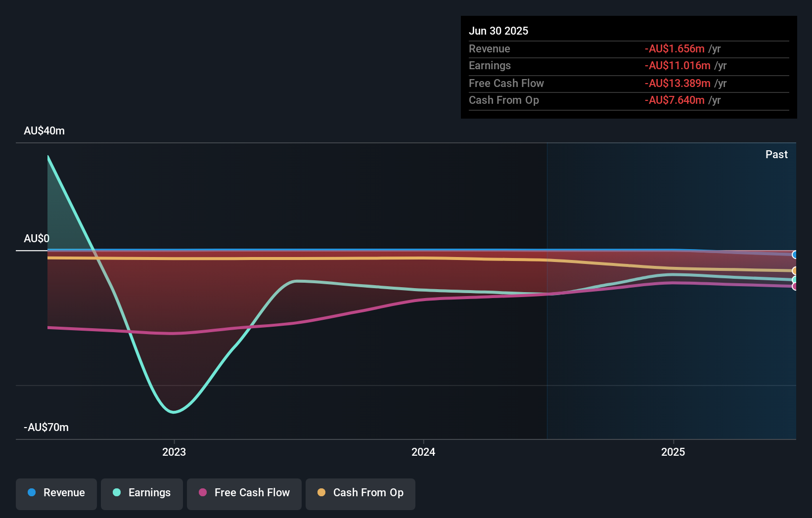Click the AU$40m y-axis label
This screenshot has height=518, width=812.
coord(44,131)
